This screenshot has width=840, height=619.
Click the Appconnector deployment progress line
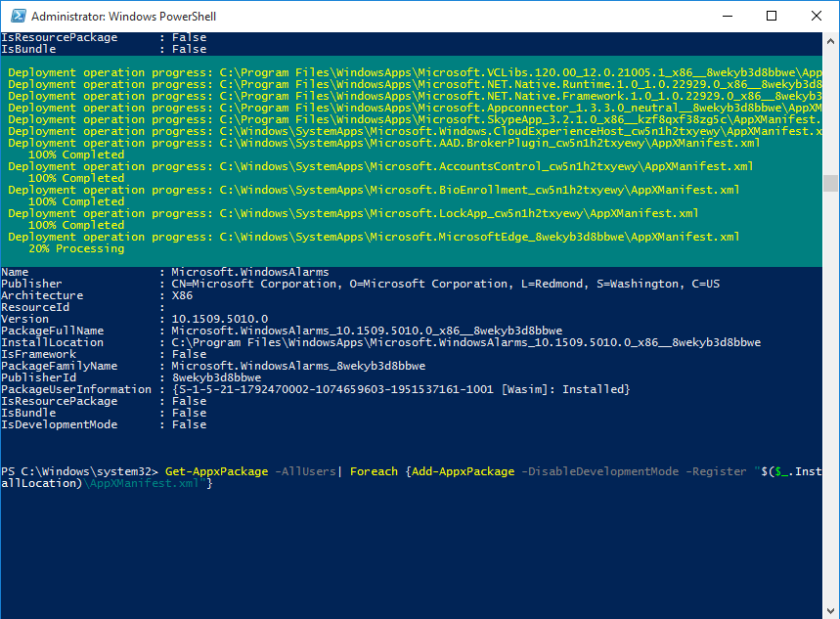point(416,108)
